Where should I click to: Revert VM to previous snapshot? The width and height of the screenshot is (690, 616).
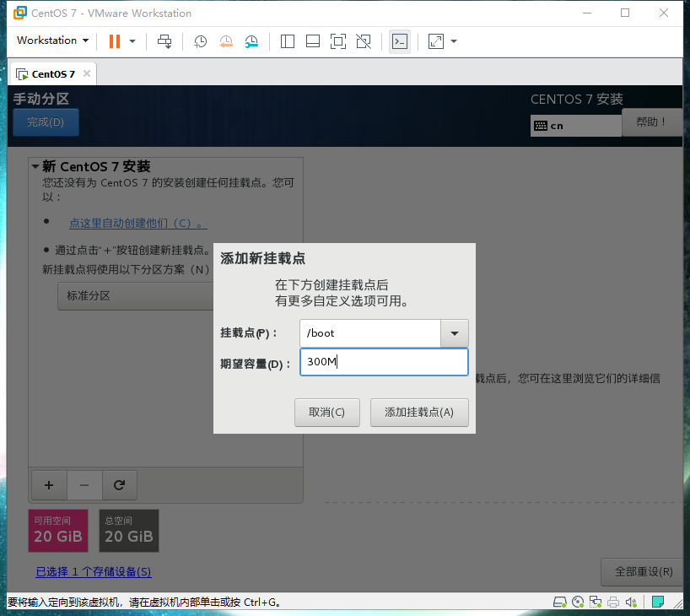tap(226, 41)
